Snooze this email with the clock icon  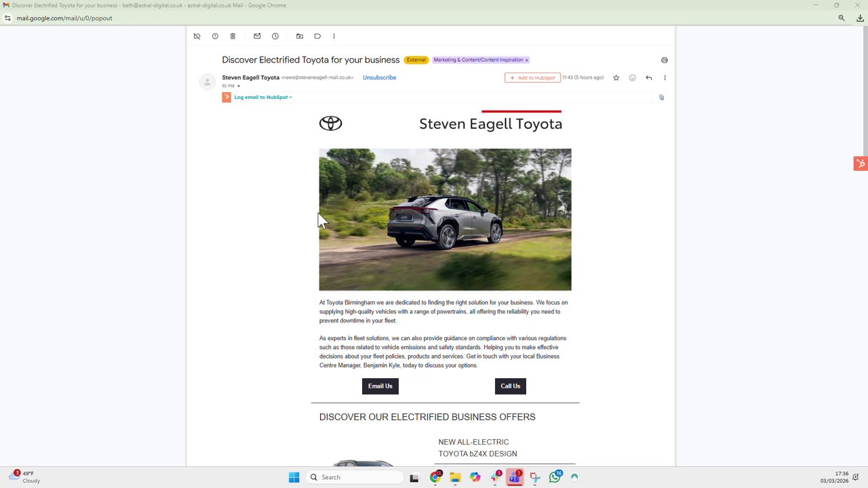pos(275,36)
